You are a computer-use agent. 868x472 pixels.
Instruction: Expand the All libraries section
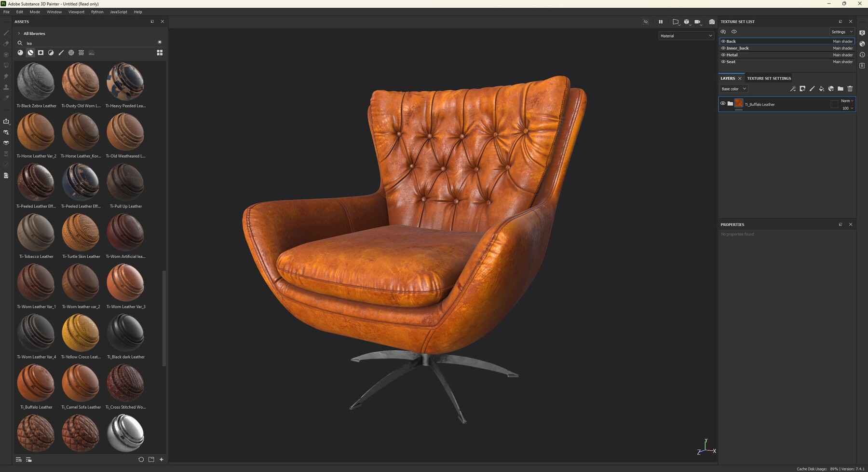(18, 33)
